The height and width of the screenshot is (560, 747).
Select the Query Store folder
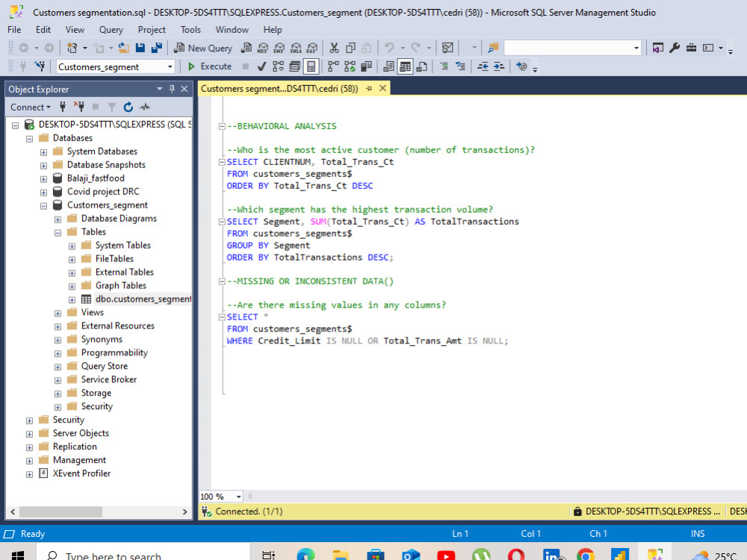coord(105,366)
